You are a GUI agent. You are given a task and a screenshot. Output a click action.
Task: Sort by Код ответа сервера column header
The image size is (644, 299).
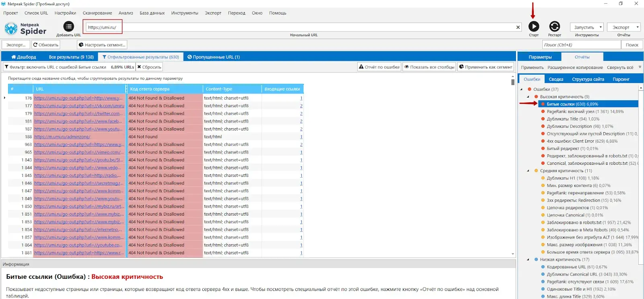[165, 89]
